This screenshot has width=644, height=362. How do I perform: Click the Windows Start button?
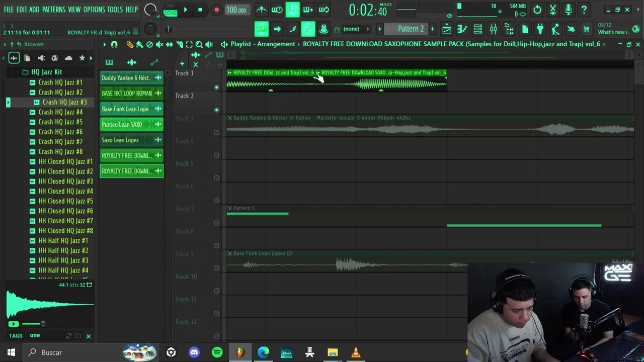coord(11,352)
